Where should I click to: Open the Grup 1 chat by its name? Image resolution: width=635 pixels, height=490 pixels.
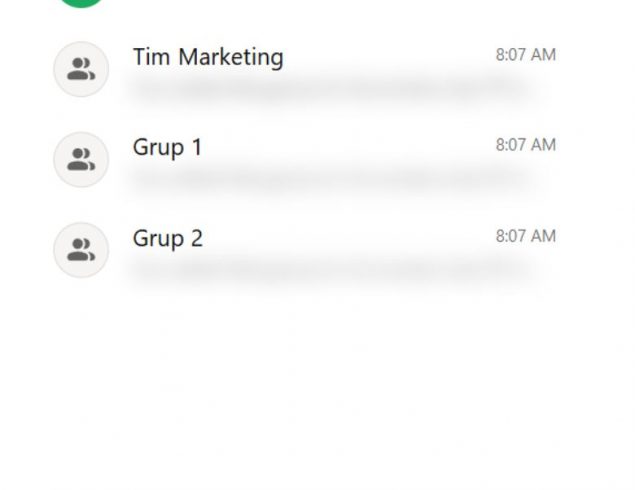click(x=167, y=147)
